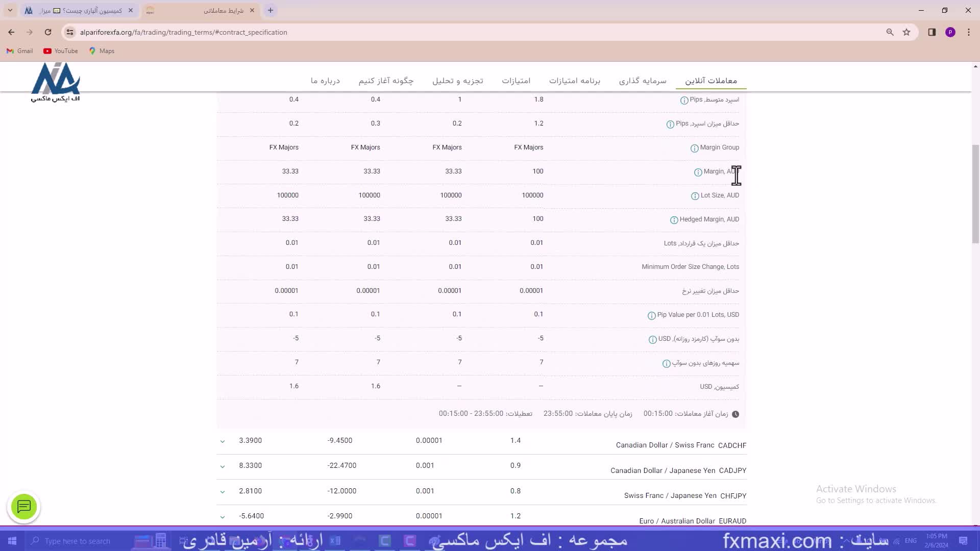The width and height of the screenshot is (980, 551).
Task: Expand the EURAUD row chevron
Action: (223, 517)
